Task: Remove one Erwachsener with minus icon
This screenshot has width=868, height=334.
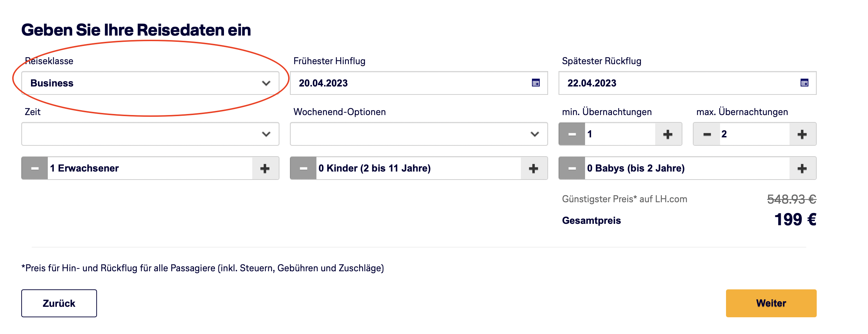Action: click(35, 168)
